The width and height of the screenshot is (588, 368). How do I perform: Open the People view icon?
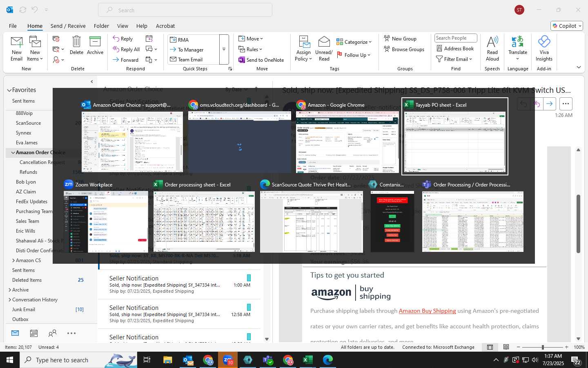tap(52, 333)
